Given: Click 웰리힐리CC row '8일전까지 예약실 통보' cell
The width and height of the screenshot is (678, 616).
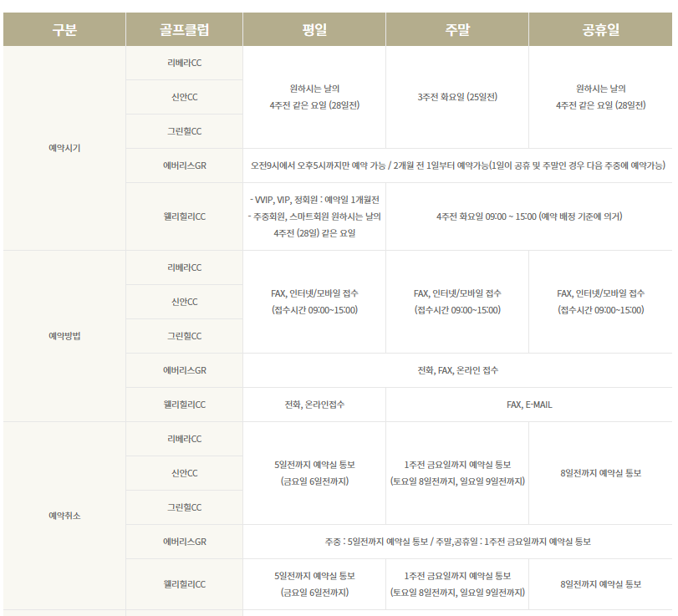Looking at the screenshot, I should pyautogui.click(x=600, y=584).
